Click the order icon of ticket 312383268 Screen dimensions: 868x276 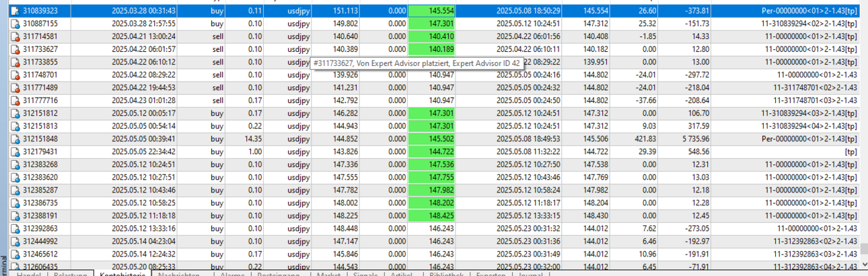[x=14, y=165]
